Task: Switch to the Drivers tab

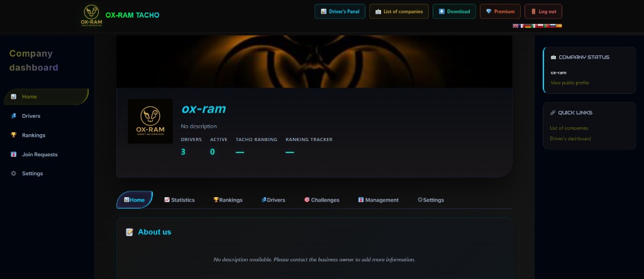Action: 273,200
